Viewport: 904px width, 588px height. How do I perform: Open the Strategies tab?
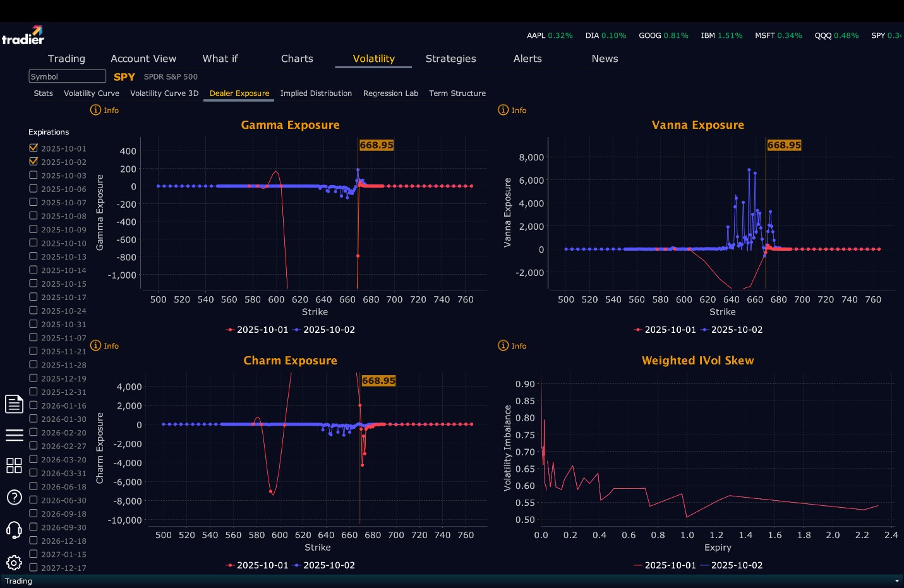[x=450, y=59]
